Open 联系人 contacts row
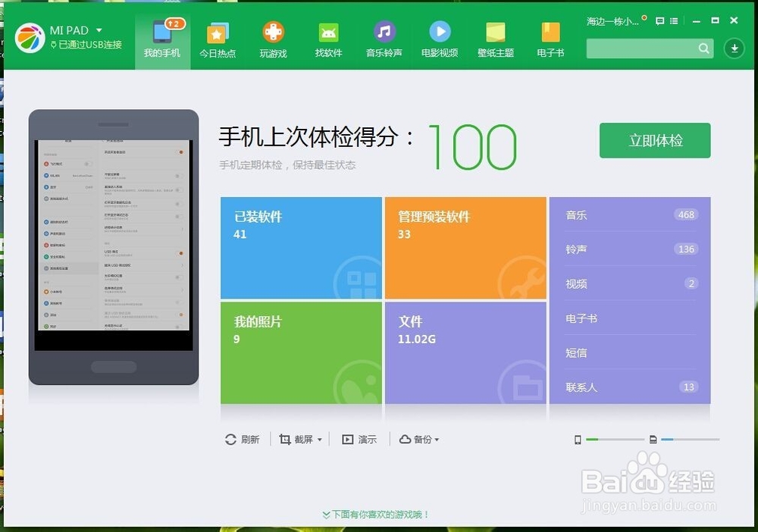The height and width of the screenshot is (532, 758). point(631,387)
